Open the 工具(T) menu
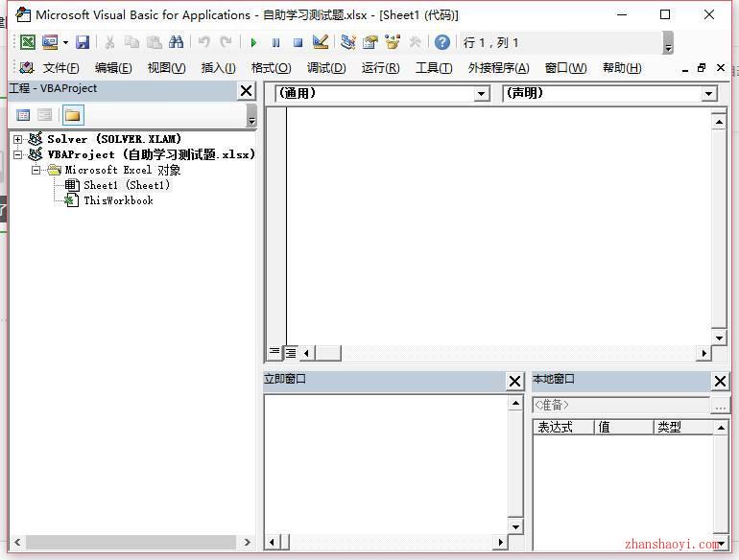The height and width of the screenshot is (560, 739). (434, 68)
